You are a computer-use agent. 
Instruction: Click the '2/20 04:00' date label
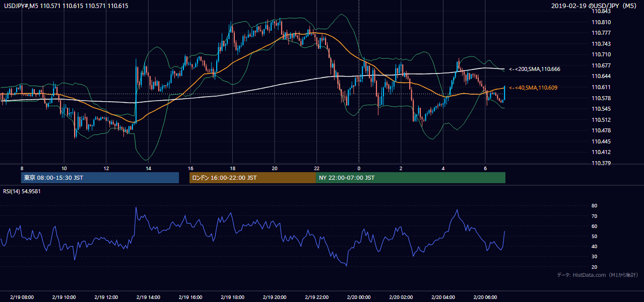(x=443, y=297)
